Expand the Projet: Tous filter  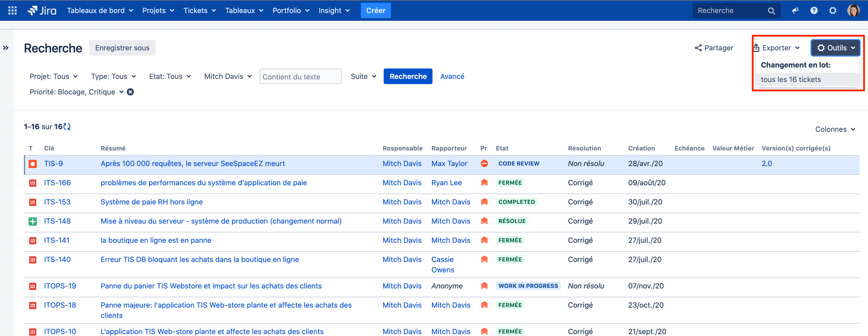pos(54,76)
